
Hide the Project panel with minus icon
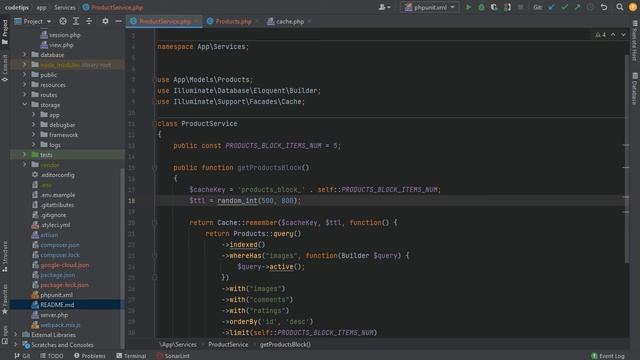pyautogui.click(x=118, y=21)
